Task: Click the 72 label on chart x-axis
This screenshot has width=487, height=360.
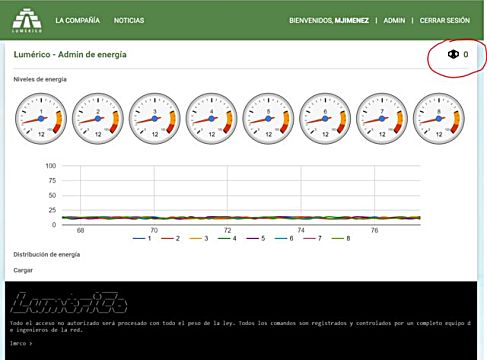Action: (x=227, y=230)
